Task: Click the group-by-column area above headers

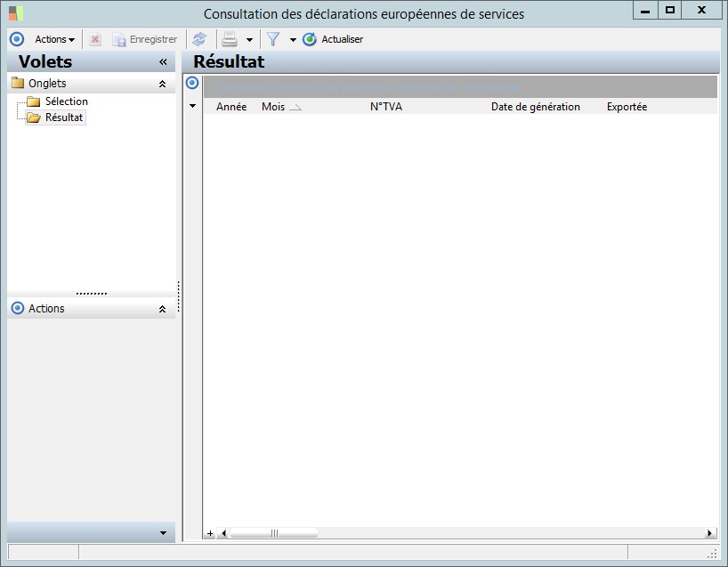Action: click(x=460, y=87)
